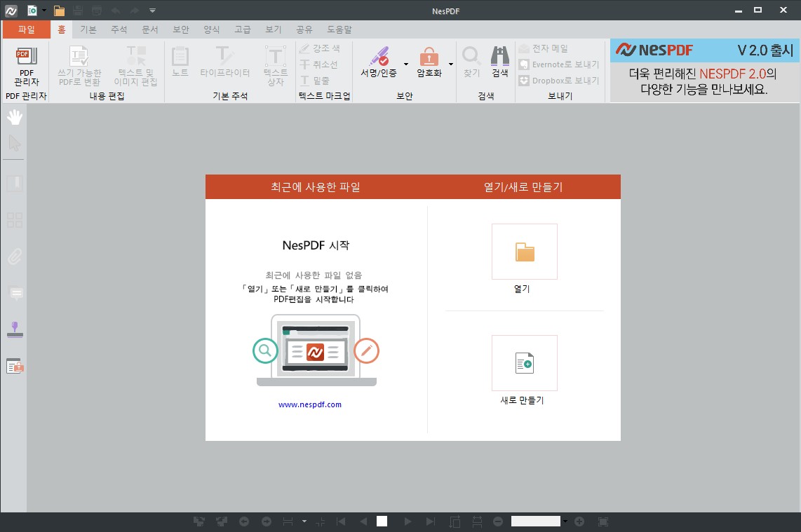Click undo arrow in quick access bar

pyautogui.click(x=116, y=11)
